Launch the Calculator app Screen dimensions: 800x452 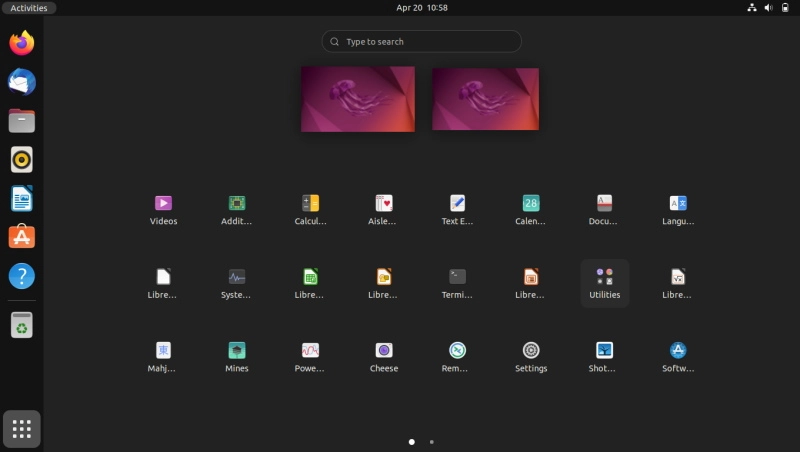pos(310,210)
